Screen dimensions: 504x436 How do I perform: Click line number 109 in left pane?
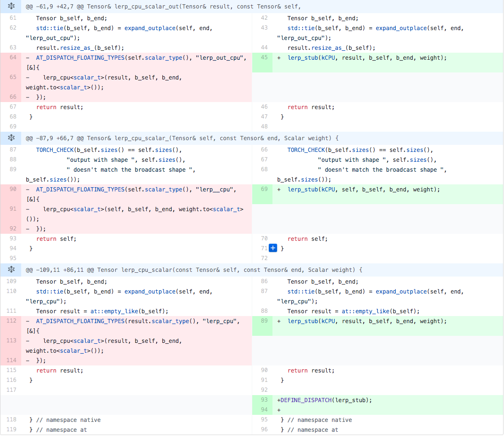(13, 282)
